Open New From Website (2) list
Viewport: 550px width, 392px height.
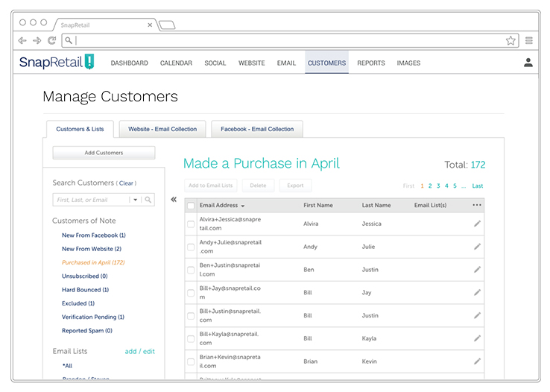coord(92,249)
